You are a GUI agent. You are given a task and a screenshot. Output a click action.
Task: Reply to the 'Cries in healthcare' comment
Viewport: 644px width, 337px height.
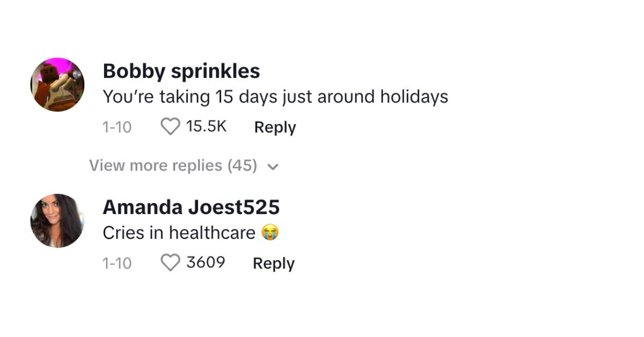click(274, 263)
